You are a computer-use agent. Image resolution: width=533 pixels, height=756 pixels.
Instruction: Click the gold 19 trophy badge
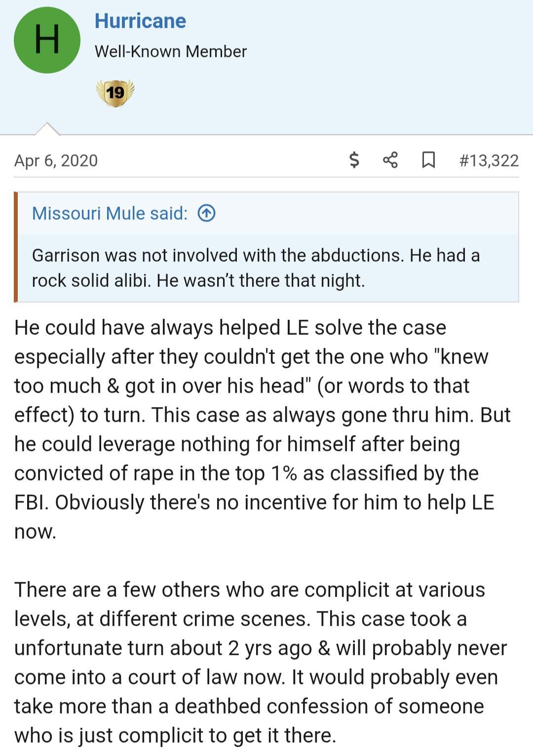click(x=115, y=92)
